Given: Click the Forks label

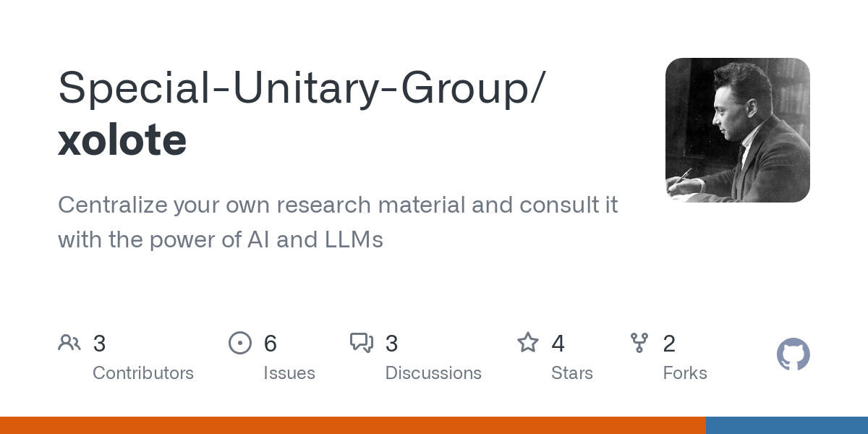Looking at the screenshot, I should click(x=685, y=373).
